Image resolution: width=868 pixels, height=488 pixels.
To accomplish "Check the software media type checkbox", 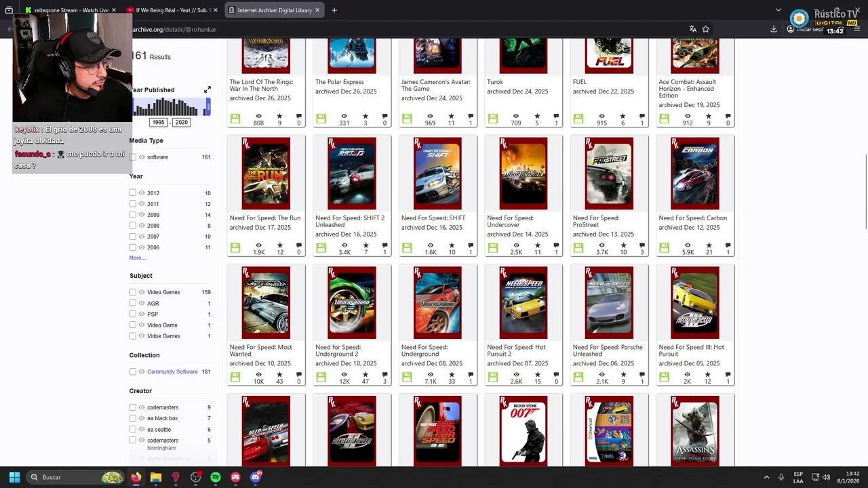I will (133, 157).
